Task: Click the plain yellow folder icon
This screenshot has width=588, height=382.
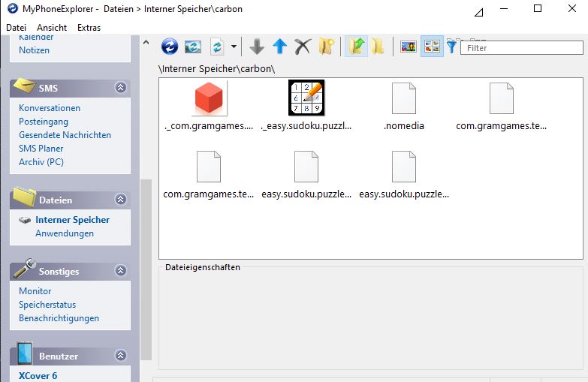Action: point(378,47)
